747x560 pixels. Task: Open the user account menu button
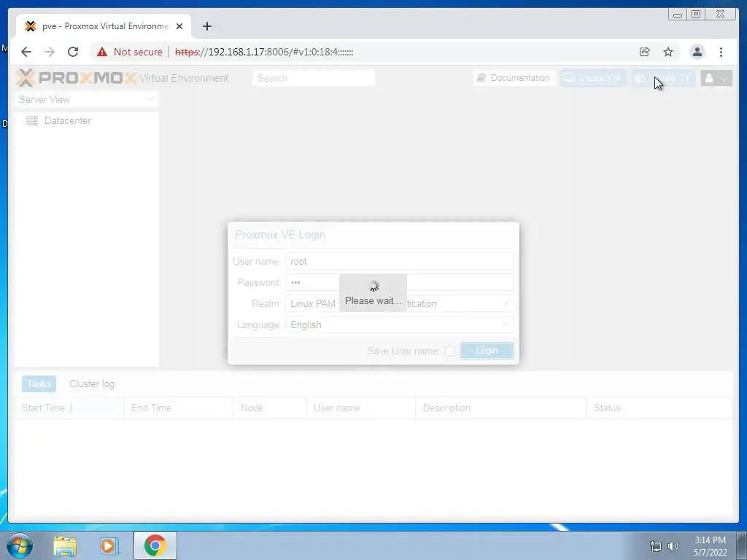click(x=716, y=78)
